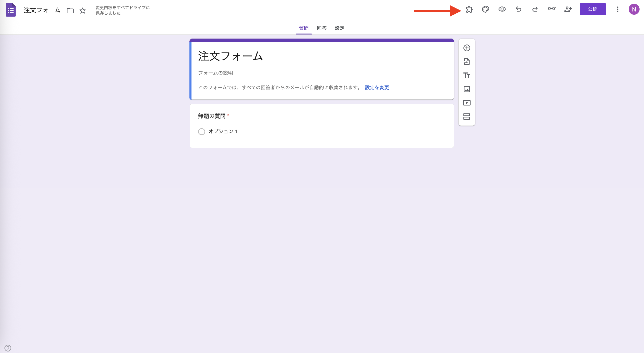644x353 pixels.
Task: Add collaborators to the form
Action: tap(568, 9)
